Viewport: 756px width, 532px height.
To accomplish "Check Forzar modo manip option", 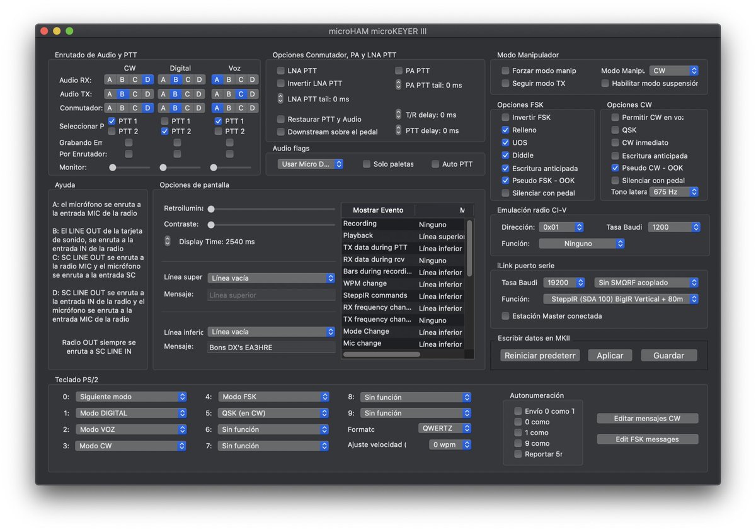I will 505,71.
